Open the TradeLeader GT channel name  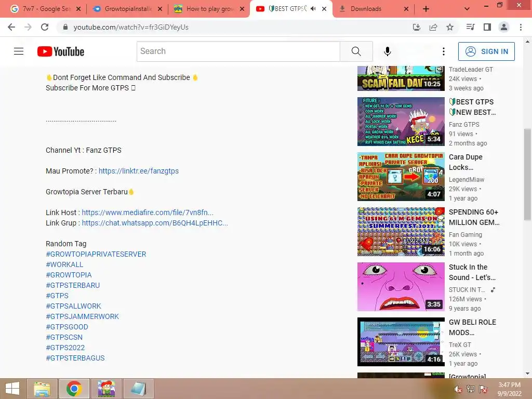click(471, 70)
